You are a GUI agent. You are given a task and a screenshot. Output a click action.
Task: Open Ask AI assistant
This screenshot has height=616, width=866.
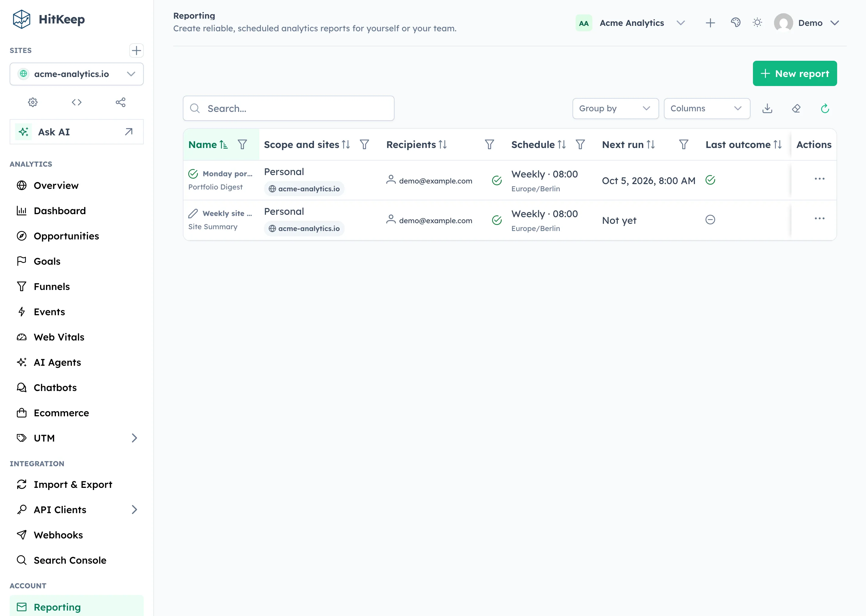(x=77, y=132)
